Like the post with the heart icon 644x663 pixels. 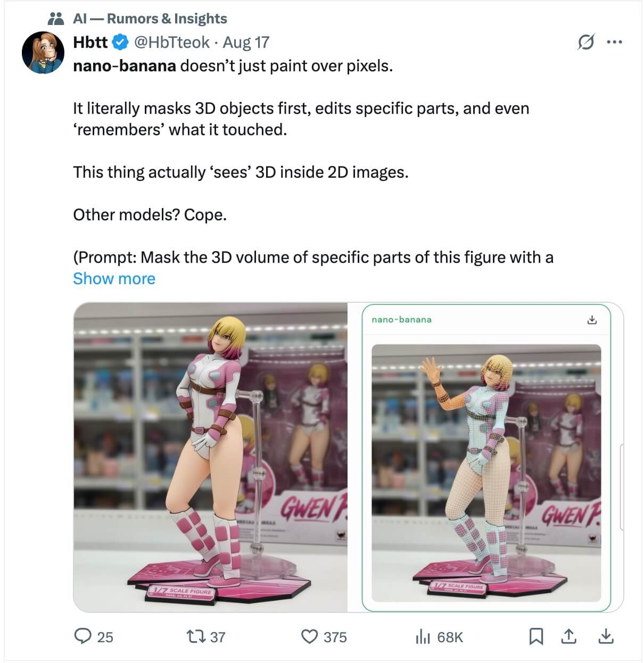coord(310,636)
